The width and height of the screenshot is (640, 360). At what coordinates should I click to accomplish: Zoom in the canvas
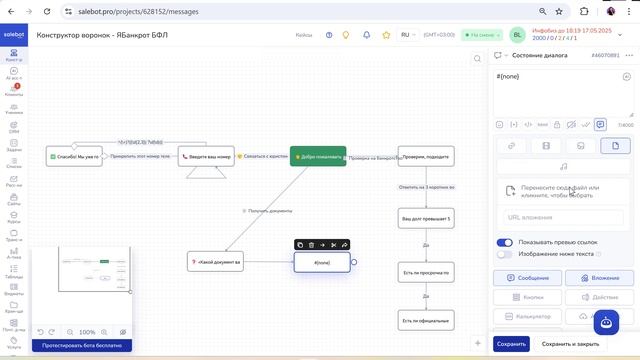pos(104,332)
